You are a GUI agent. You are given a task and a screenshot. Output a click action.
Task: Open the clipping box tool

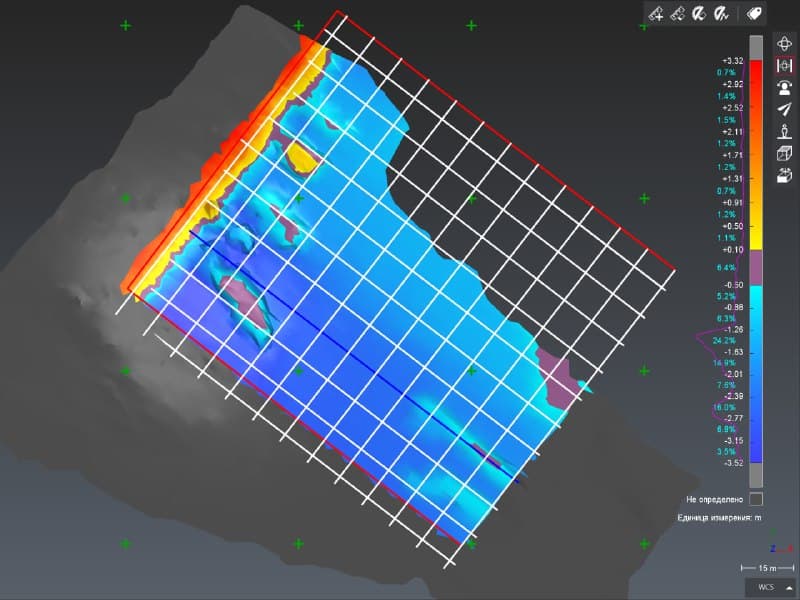click(x=784, y=175)
